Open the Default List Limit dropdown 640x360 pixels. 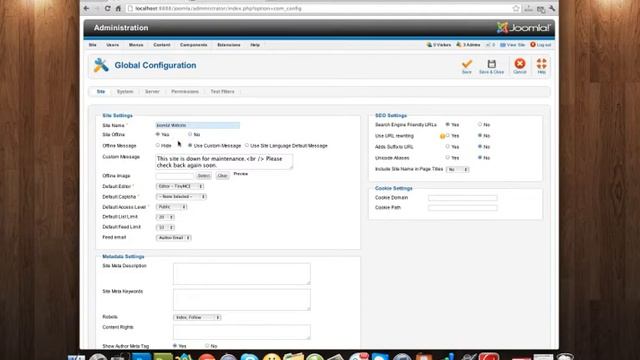click(165, 217)
